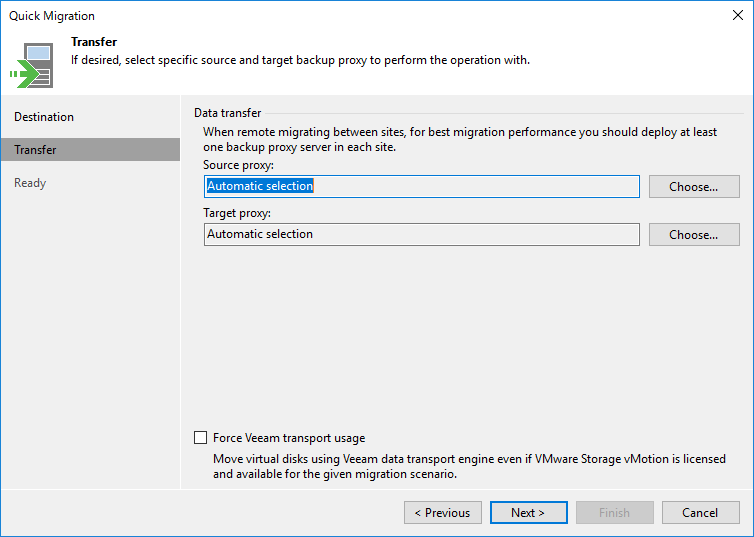Click the Data transfer group heading
The image size is (754, 537).
point(228,114)
